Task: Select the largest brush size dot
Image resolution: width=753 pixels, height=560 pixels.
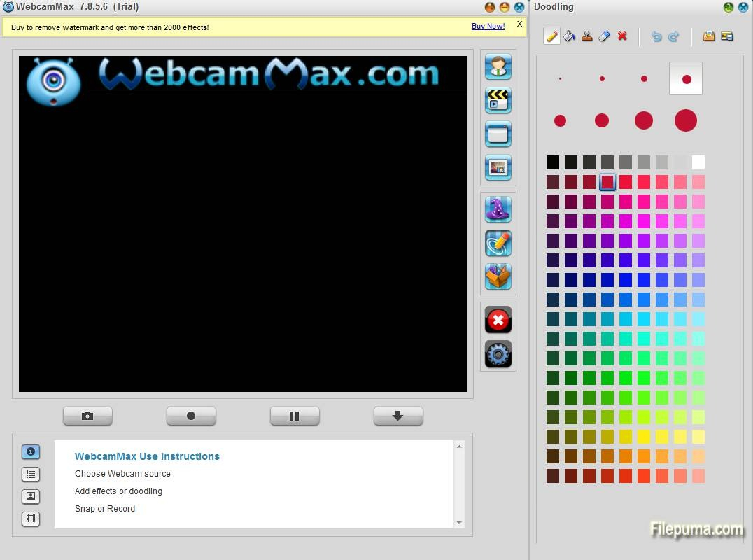Action: (685, 120)
